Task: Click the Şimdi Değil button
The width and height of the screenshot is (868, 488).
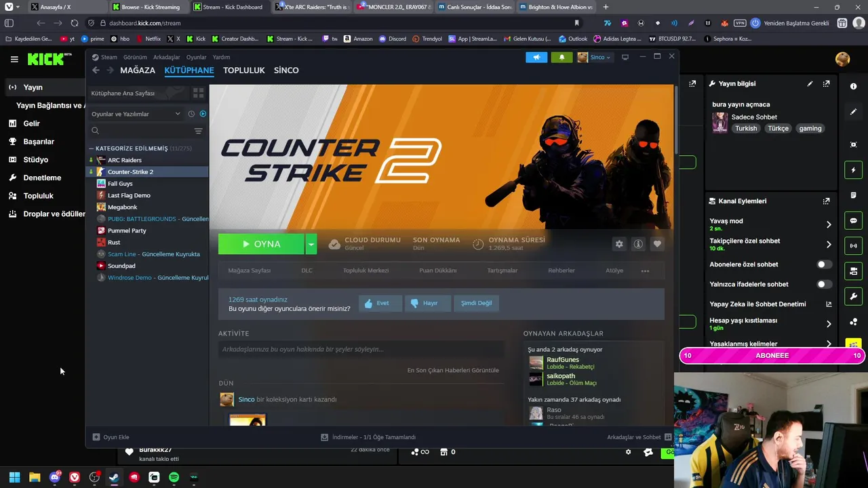Action: (476, 303)
